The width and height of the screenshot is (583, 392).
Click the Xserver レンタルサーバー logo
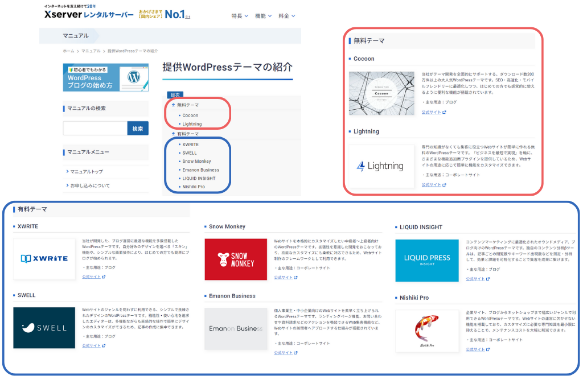(x=88, y=14)
